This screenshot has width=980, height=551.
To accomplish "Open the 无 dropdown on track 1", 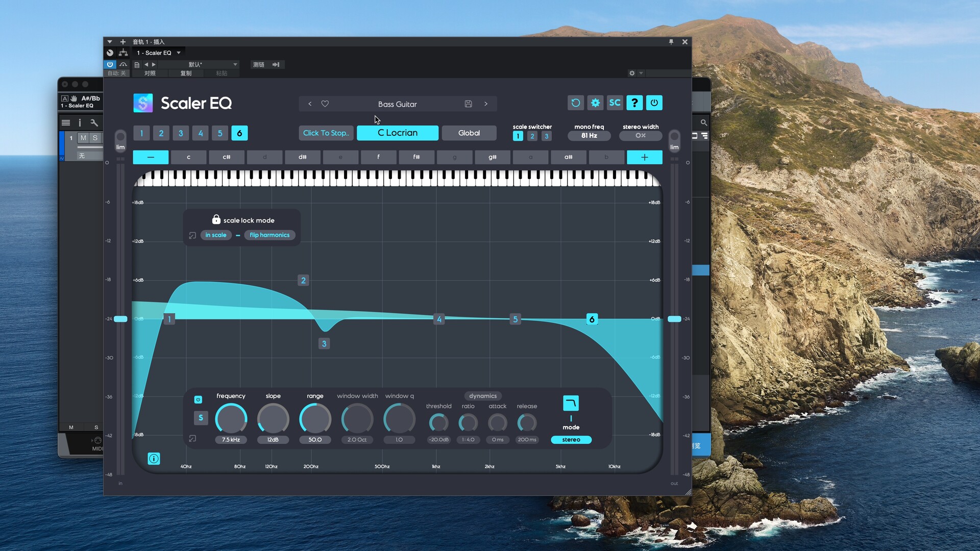I will [90, 156].
